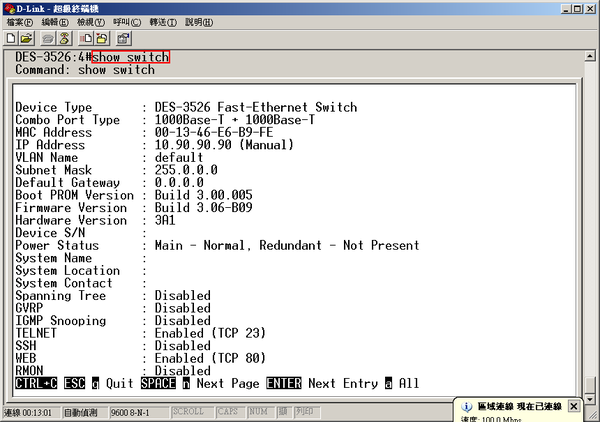Click 'Enabled (TCP 23)' TELNET value
Image resolution: width=600 pixels, height=422 pixels.
[x=210, y=333]
